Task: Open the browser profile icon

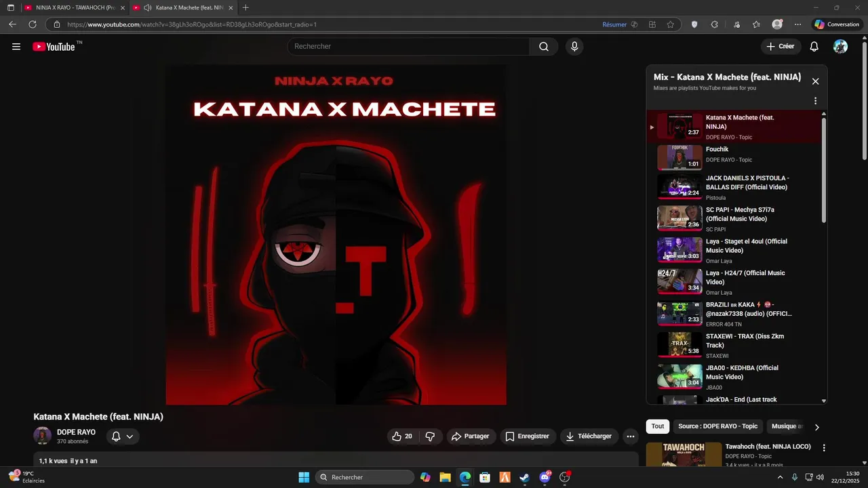Action: (x=777, y=24)
